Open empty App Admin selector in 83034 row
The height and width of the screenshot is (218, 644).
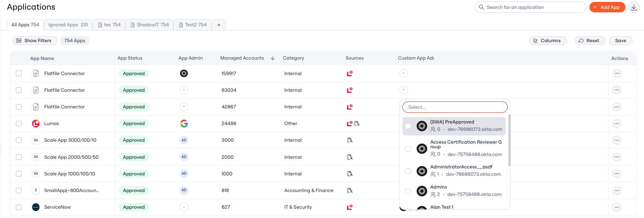(x=184, y=90)
